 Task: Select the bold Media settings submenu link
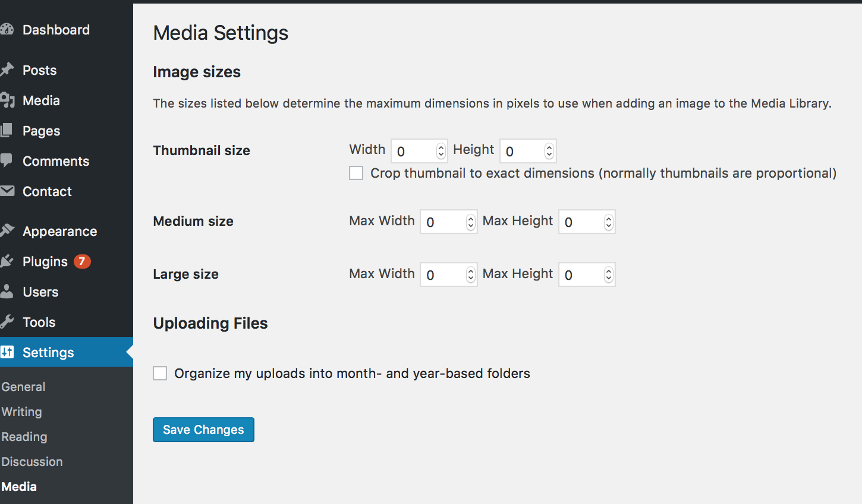pyautogui.click(x=19, y=487)
